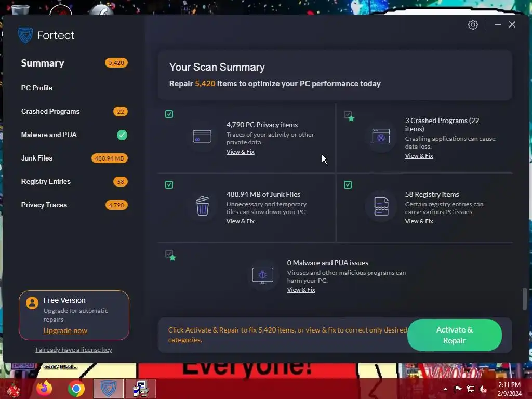Click the Crashed Programs window icon

pyautogui.click(x=381, y=137)
